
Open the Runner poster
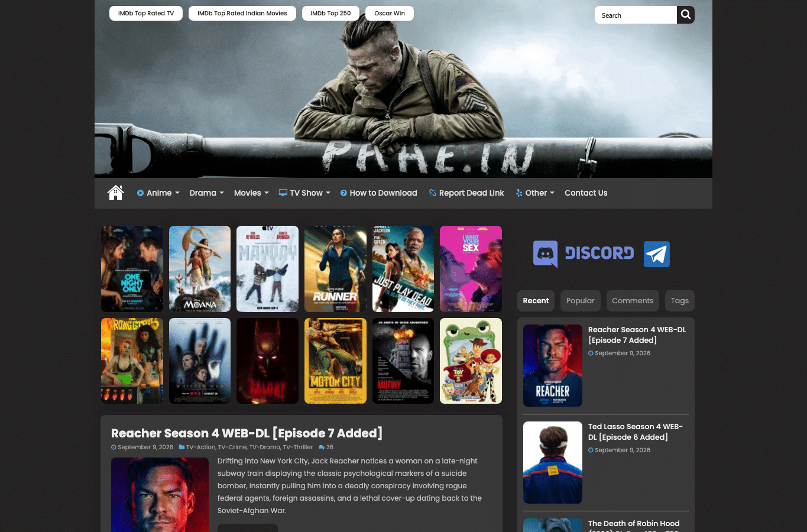pos(335,269)
